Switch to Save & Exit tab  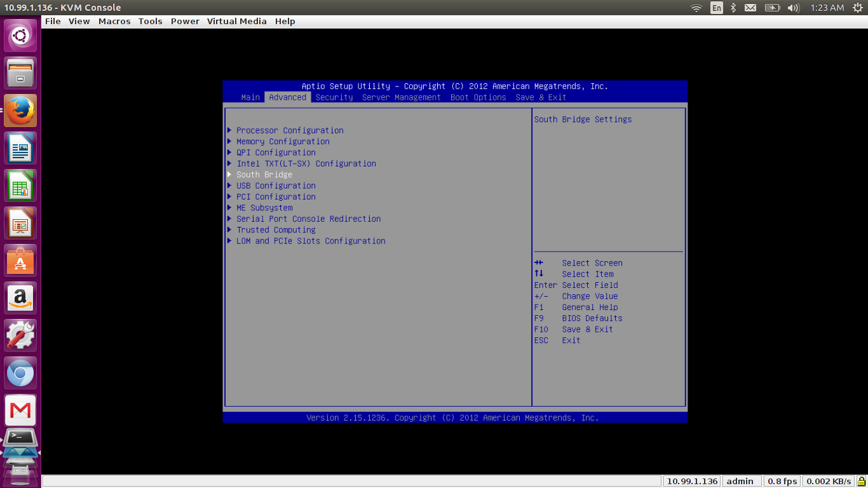[x=541, y=97]
